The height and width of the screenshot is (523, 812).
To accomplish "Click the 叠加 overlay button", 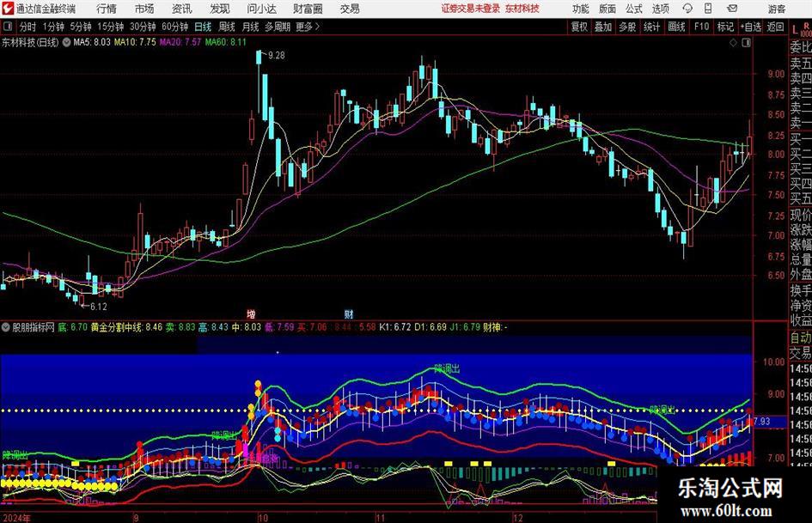I will (x=603, y=27).
